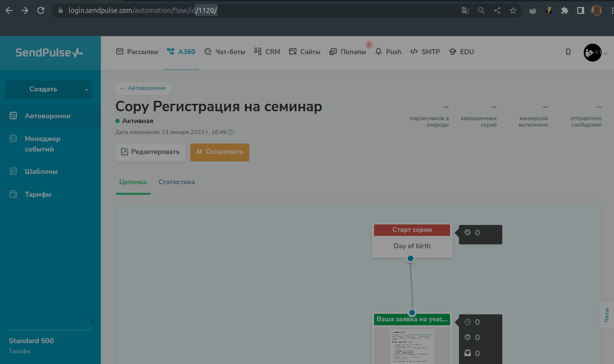The width and height of the screenshot is (614, 364).
Task: Click the Активная status label
Action: click(x=134, y=121)
